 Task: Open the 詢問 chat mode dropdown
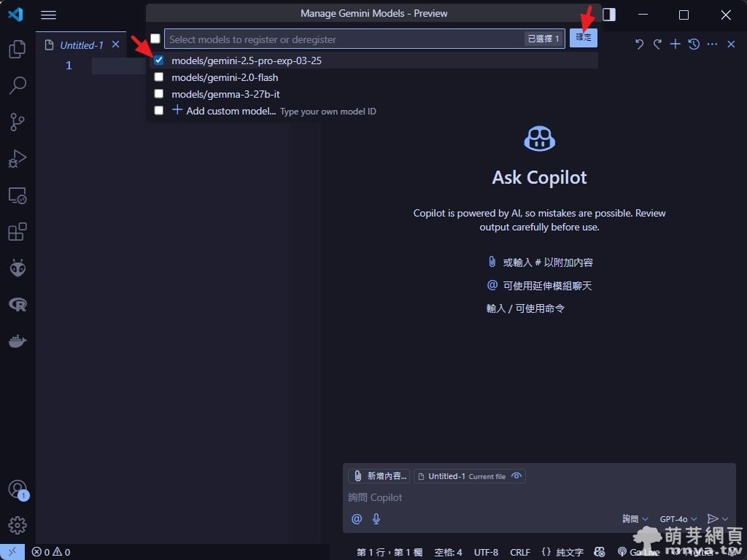click(635, 519)
